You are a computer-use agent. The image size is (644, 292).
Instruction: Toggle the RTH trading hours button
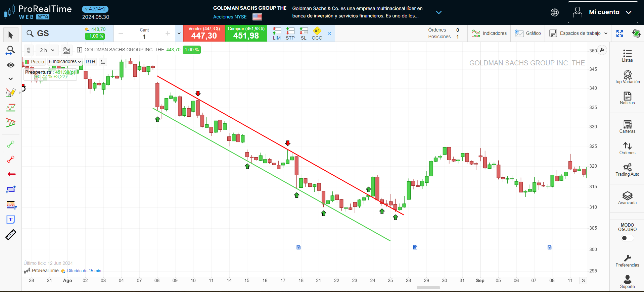tap(90, 62)
